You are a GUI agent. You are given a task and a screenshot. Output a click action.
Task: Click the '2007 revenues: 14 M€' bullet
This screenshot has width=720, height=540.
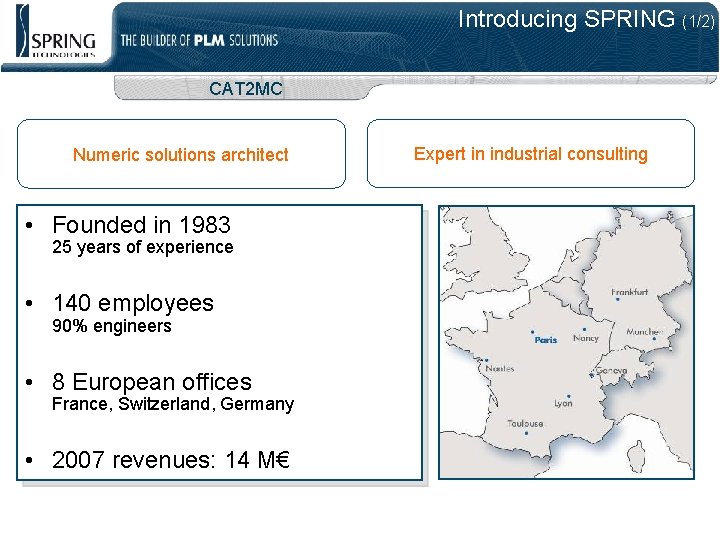(x=171, y=460)
